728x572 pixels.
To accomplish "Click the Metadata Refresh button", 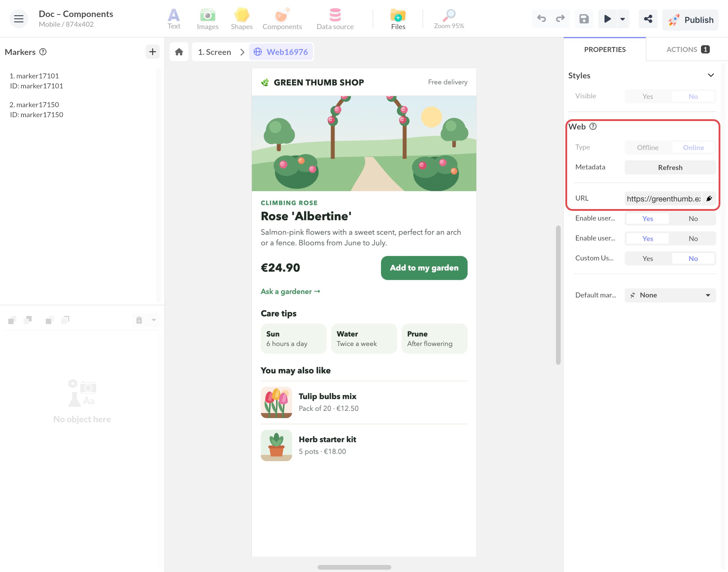I will (x=670, y=167).
